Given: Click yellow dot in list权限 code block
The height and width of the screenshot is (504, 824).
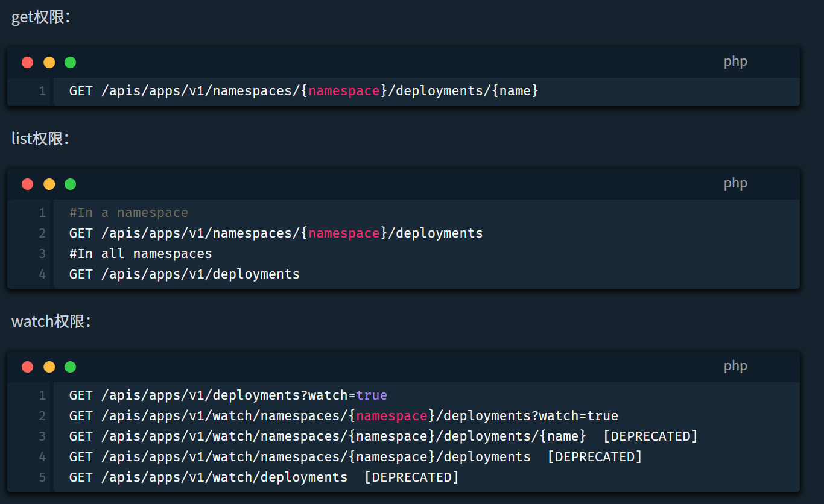Looking at the screenshot, I should [x=49, y=184].
